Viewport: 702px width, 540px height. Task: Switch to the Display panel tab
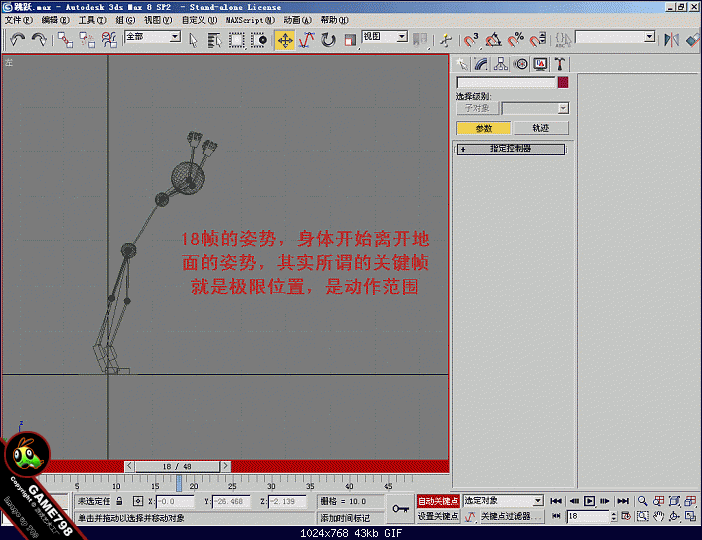point(540,64)
